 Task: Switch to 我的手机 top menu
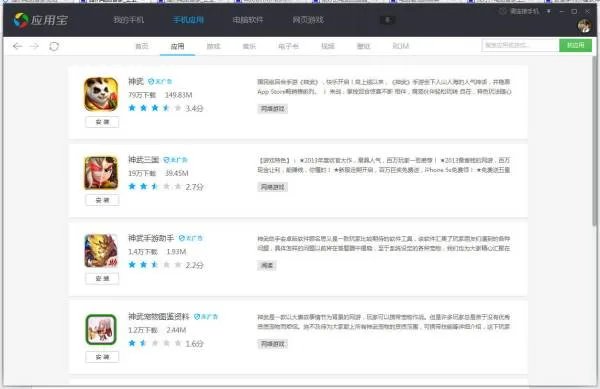[129, 20]
